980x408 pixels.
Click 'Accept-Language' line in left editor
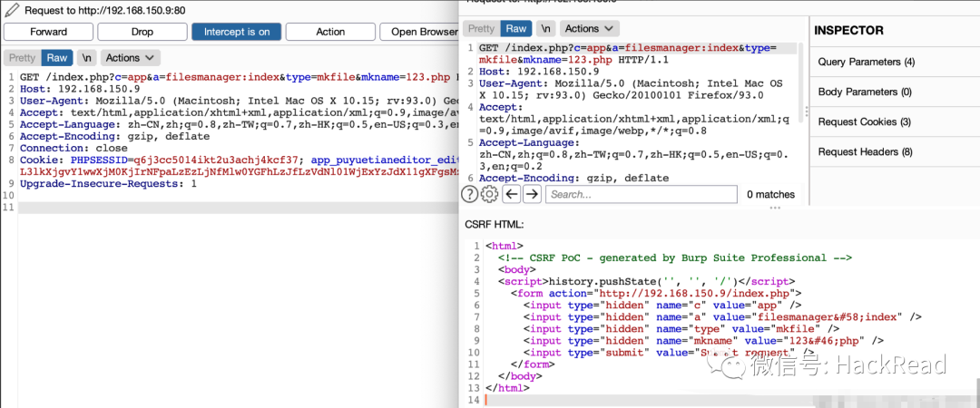click(239, 124)
